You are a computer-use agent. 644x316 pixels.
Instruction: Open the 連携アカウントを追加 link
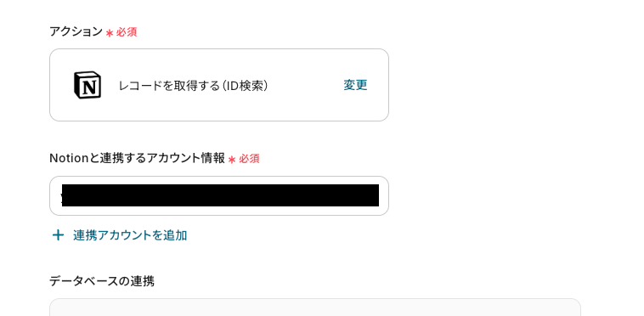coord(130,235)
